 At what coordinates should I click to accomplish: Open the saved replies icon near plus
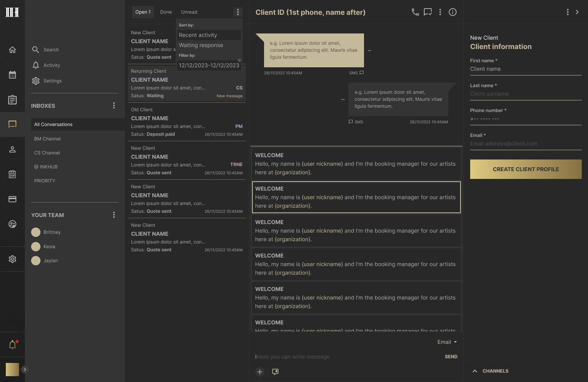[275, 372]
